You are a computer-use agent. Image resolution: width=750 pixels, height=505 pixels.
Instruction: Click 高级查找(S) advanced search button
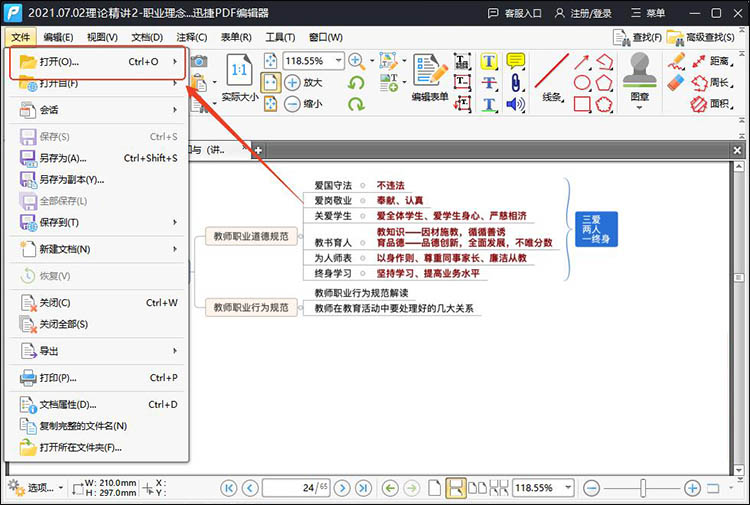700,37
